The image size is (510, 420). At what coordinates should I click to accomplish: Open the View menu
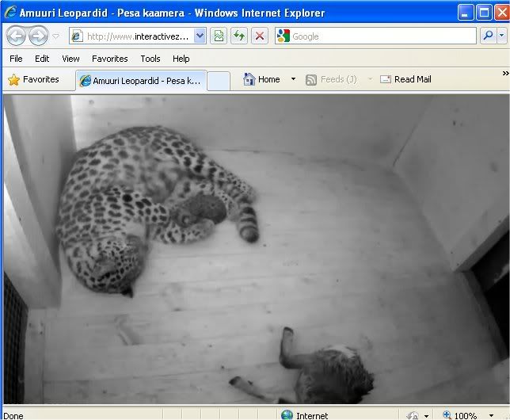tap(70, 59)
